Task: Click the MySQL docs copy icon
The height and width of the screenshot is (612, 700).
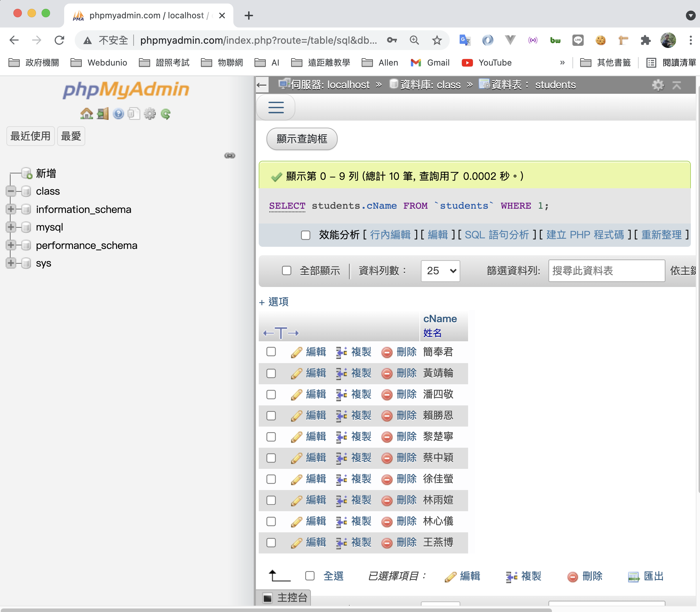Action: (134, 114)
